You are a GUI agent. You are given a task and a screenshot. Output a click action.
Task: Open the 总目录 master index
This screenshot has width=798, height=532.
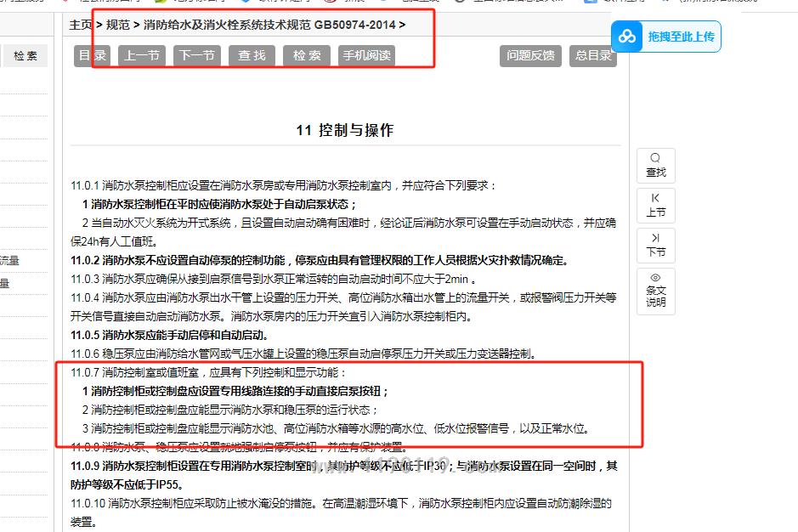(593, 56)
